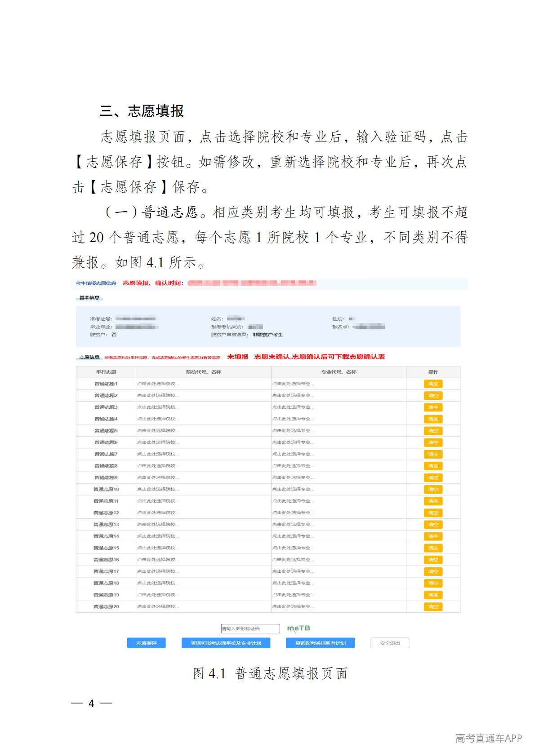Clear 普通志愿8 using 清空
This screenshot has width=535, height=756.
coord(433,466)
